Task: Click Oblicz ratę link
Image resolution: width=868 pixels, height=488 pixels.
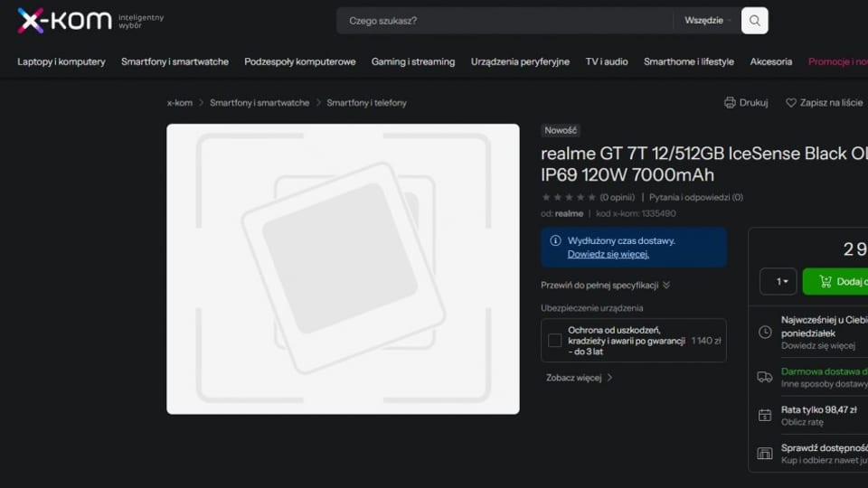Action: coord(802,422)
